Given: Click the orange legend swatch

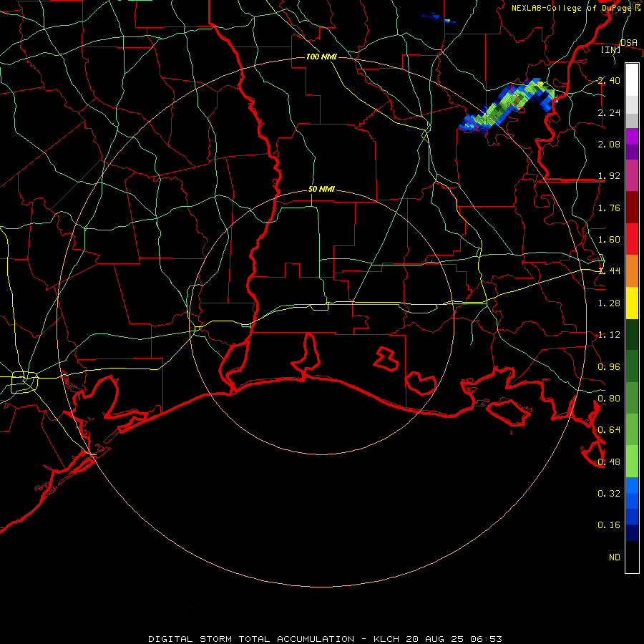Looking at the screenshot, I should tap(632, 271).
